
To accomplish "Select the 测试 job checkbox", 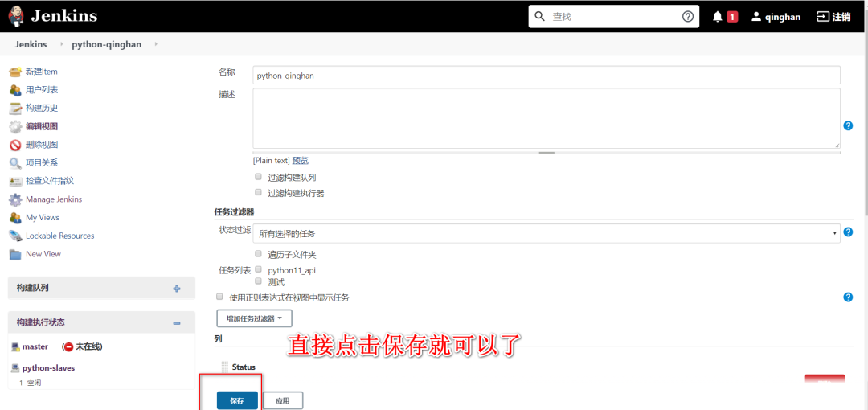I will (258, 281).
